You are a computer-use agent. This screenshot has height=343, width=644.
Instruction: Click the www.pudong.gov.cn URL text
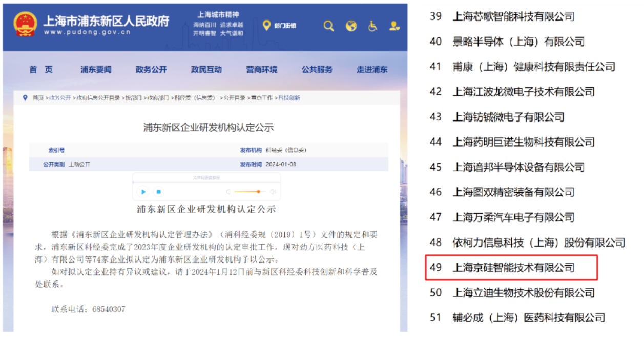point(87,32)
